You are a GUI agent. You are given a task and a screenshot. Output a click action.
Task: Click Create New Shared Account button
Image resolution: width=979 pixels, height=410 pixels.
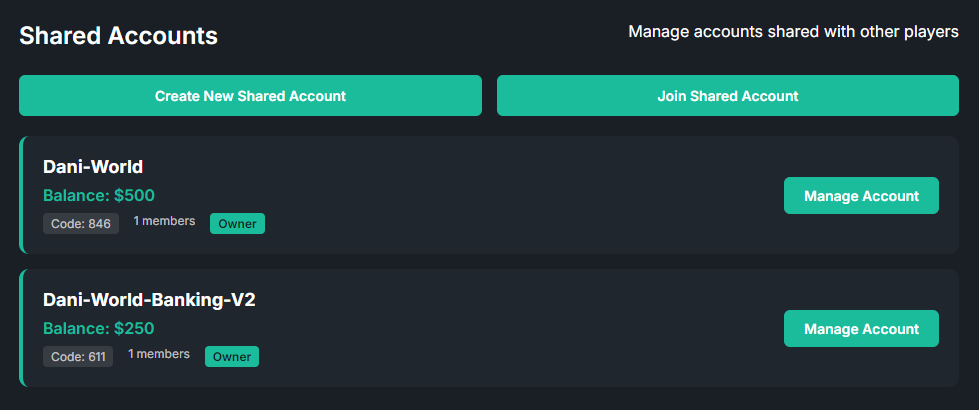coord(250,96)
